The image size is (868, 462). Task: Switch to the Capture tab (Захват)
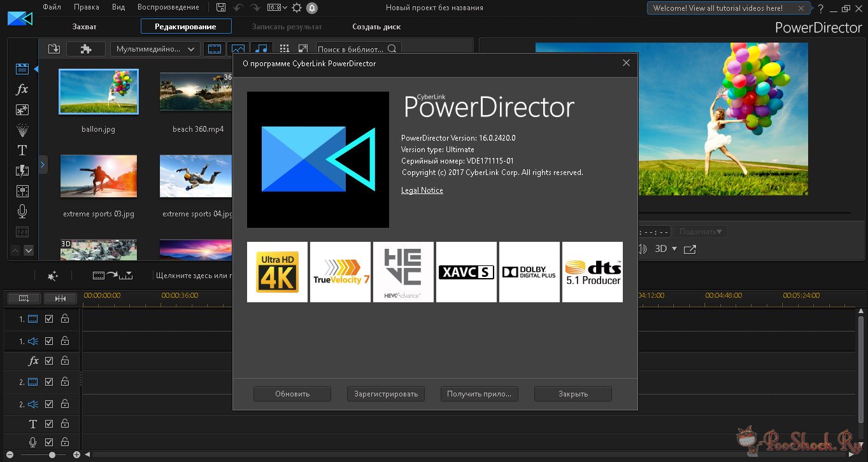click(84, 27)
